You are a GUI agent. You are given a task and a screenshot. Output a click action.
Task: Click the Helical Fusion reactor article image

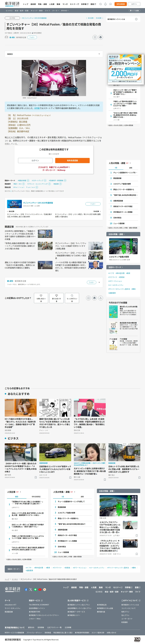54,78
